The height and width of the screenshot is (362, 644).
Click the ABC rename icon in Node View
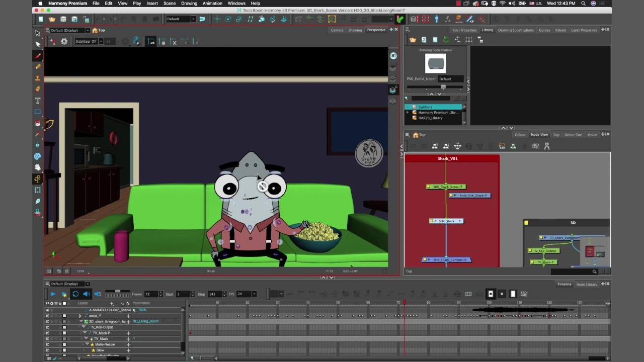click(535, 146)
